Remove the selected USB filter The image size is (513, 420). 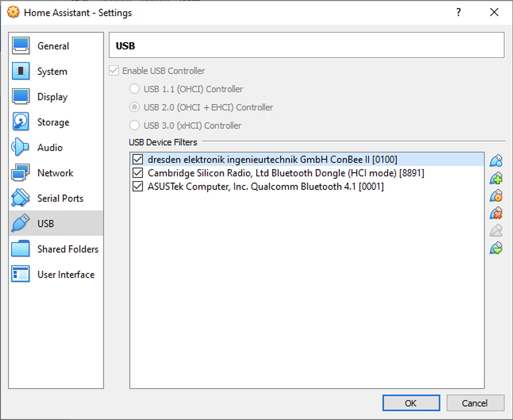[x=496, y=213]
